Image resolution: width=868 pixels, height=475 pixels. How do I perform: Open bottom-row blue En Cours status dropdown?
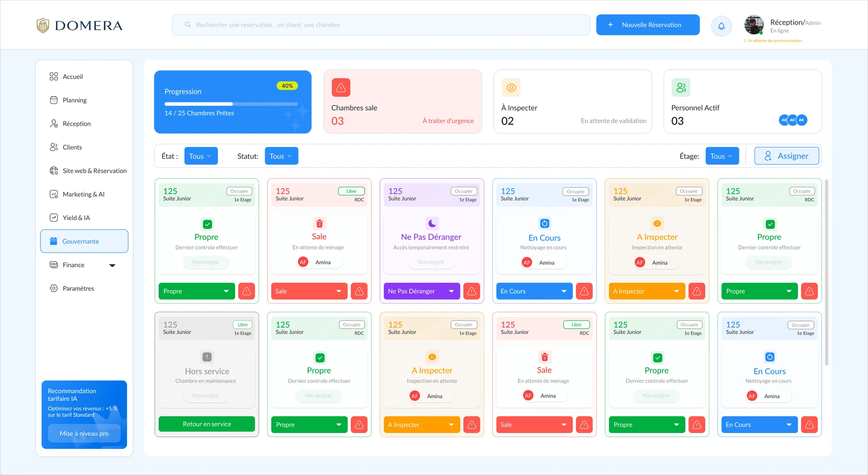[759, 424]
